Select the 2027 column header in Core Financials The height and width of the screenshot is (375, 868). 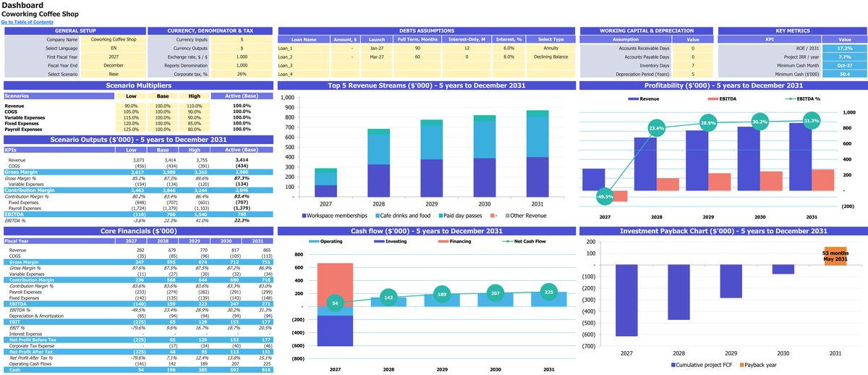click(131, 240)
